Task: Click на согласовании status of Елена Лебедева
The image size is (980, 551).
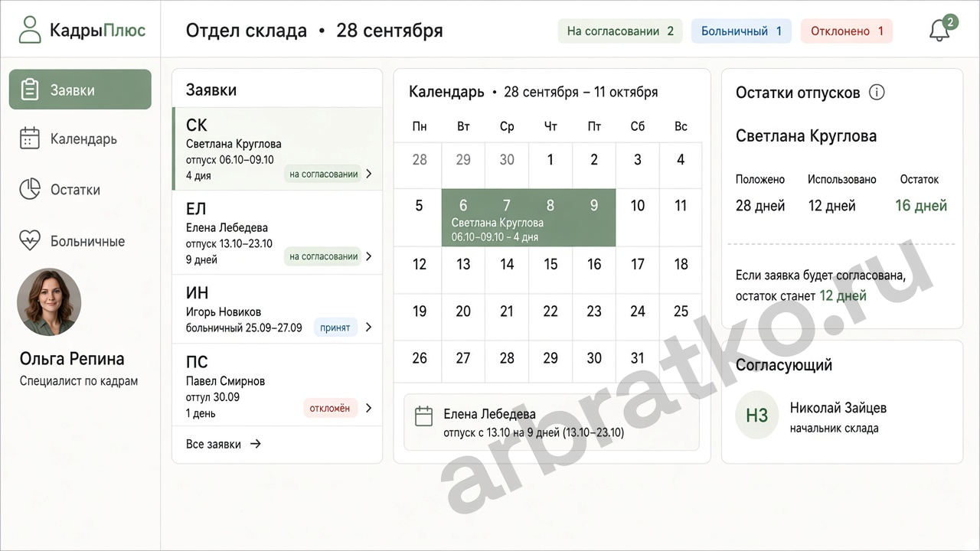Action: pos(324,256)
